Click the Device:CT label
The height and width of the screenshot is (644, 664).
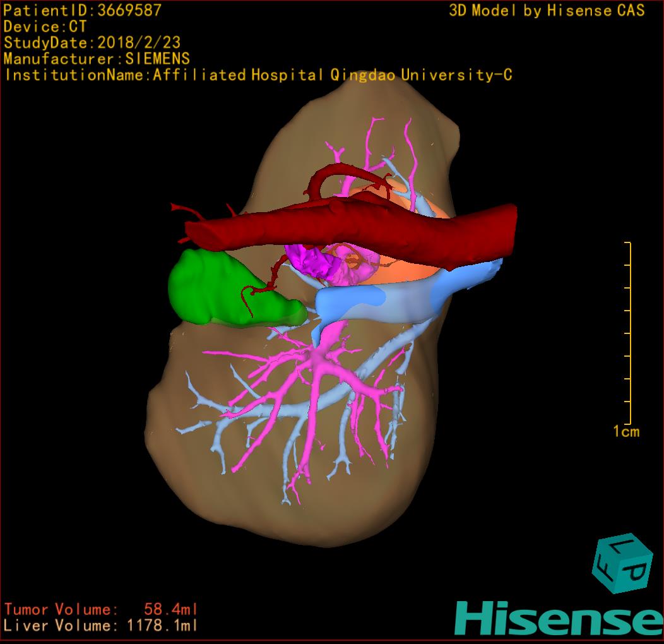pos(45,27)
